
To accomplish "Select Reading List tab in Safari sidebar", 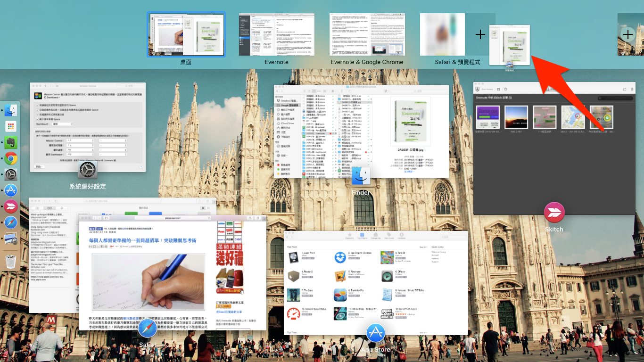I will (x=50, y=208).
